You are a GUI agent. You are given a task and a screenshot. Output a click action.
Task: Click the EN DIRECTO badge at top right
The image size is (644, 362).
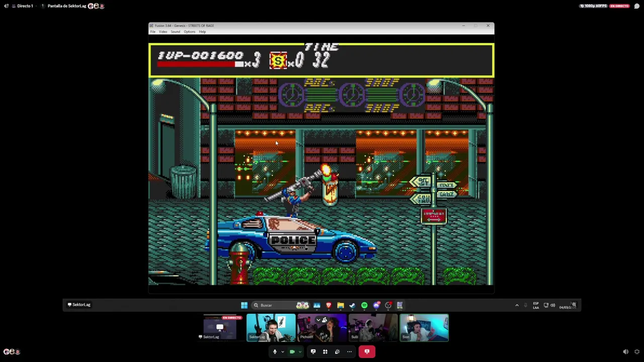click(619, 6)
